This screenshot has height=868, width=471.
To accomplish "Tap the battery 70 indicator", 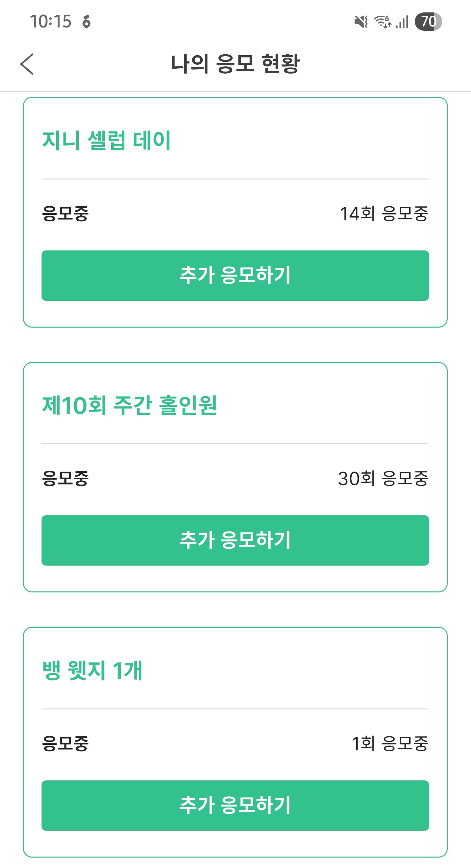I will tap(428, 22).
